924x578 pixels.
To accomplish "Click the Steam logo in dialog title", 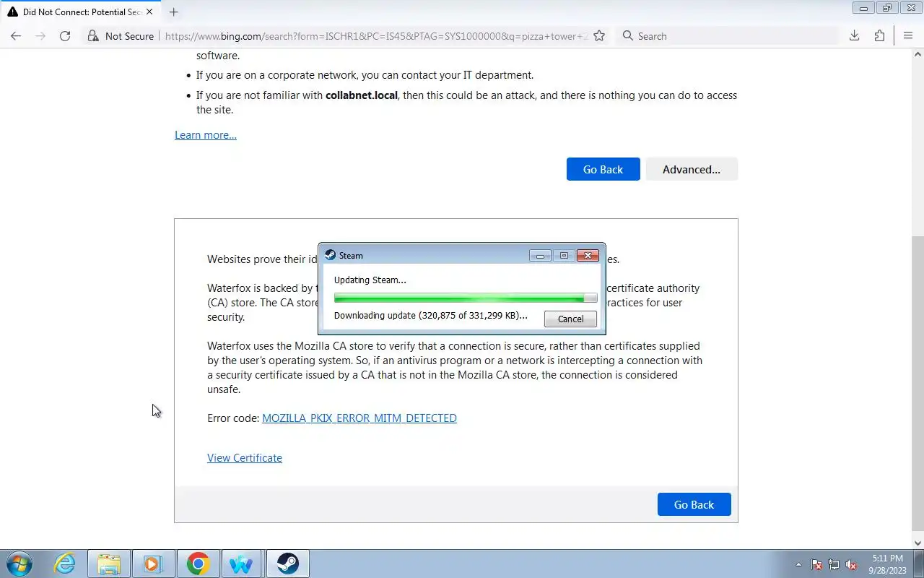I will tap(331, 255).
